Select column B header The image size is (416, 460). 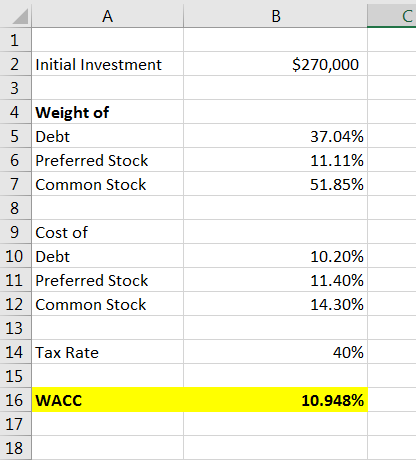[x=275, y=16]
